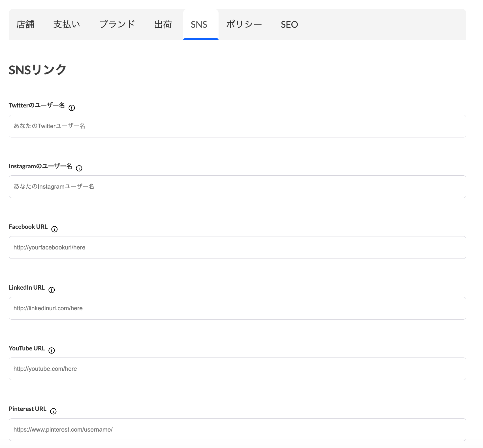Select the 出荷 tab
Image resolution: width=483 pixels, height=448 pixels.
pyautogui.click(x=163, y=24)
